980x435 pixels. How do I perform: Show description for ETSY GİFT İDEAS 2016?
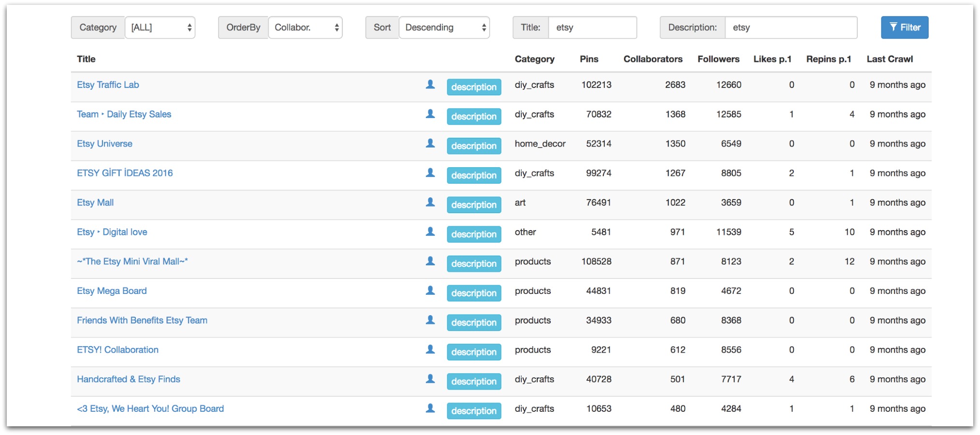[x=474, y=175]
